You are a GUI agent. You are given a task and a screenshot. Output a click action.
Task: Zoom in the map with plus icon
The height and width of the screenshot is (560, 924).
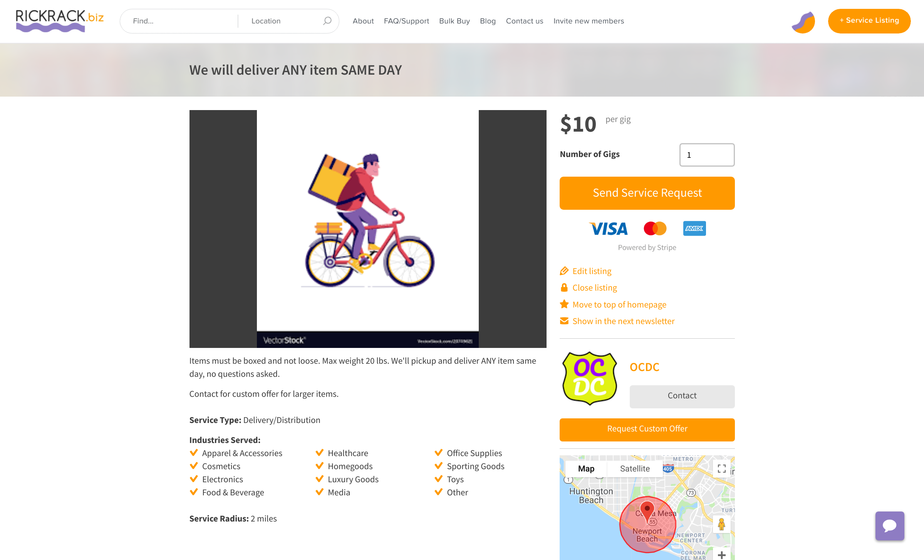722,555
